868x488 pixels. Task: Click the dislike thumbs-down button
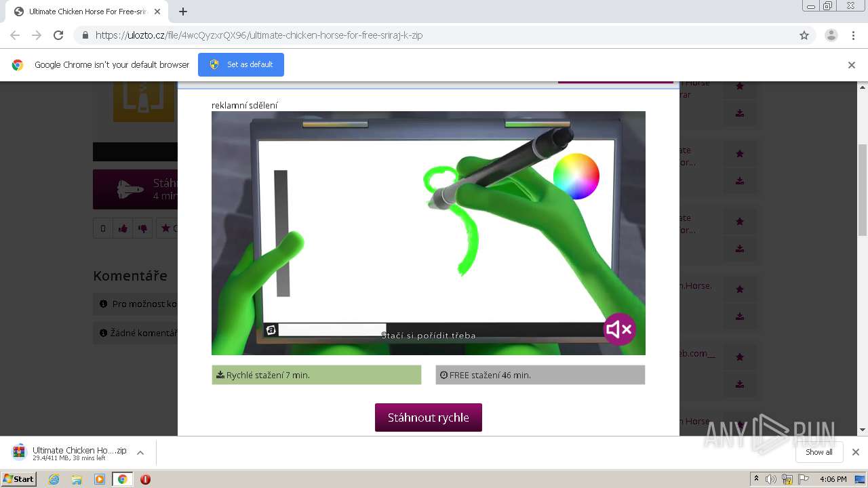[x=142, y=228]
